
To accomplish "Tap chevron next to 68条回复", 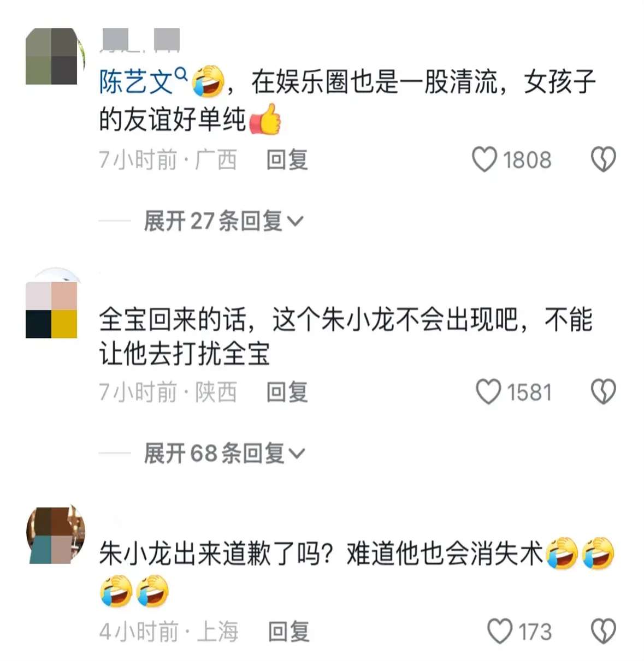I will coord(297,454).
